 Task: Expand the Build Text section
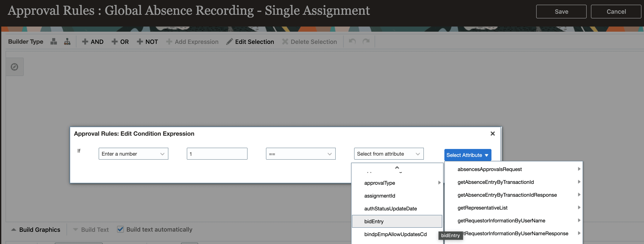click(76, 229)
